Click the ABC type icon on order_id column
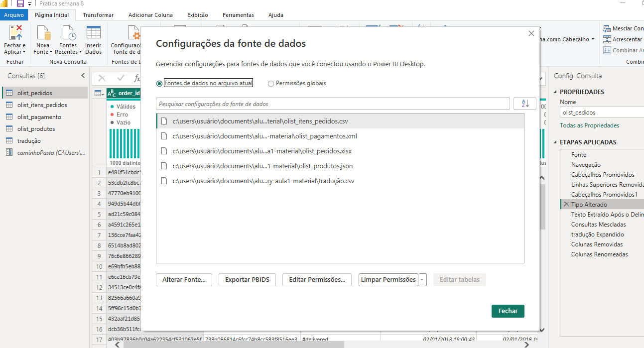Viewport: 644px width, 348px height. pyautogui.click(x=112, y=93)
